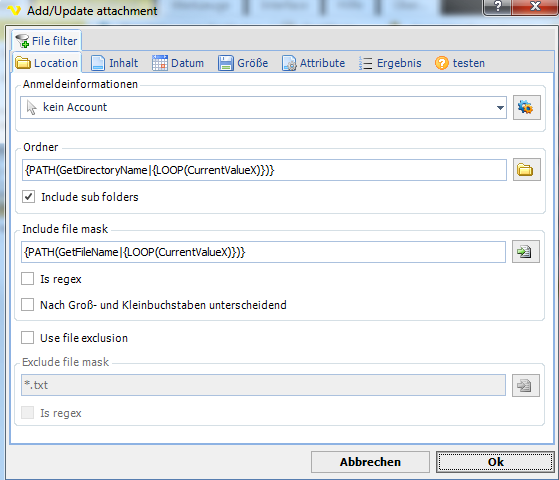Viewport: 559px width, 480px height.
Task: Click the Ordner path input field
Action: tap(264, 170)
